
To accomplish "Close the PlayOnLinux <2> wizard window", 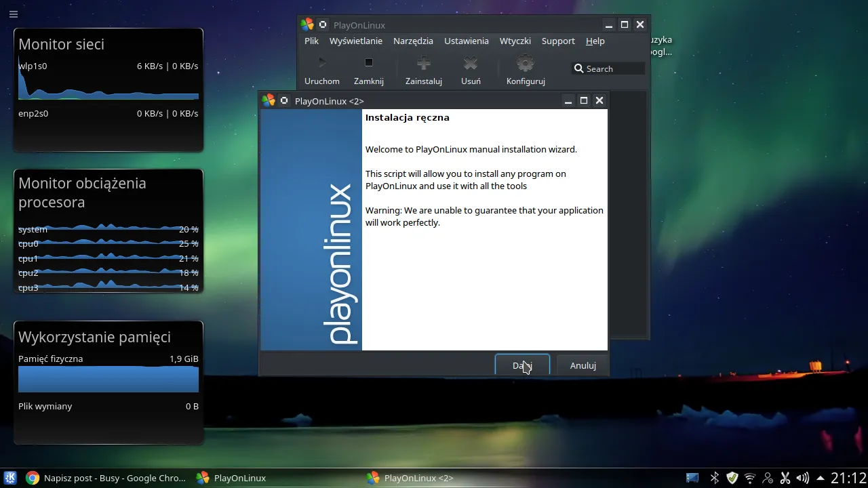I will pyautogui.click(x=599, y=100).
